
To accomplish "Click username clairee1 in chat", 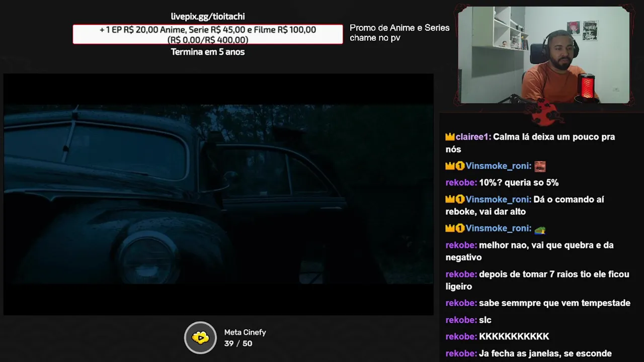I will click(x=473, y=137).
